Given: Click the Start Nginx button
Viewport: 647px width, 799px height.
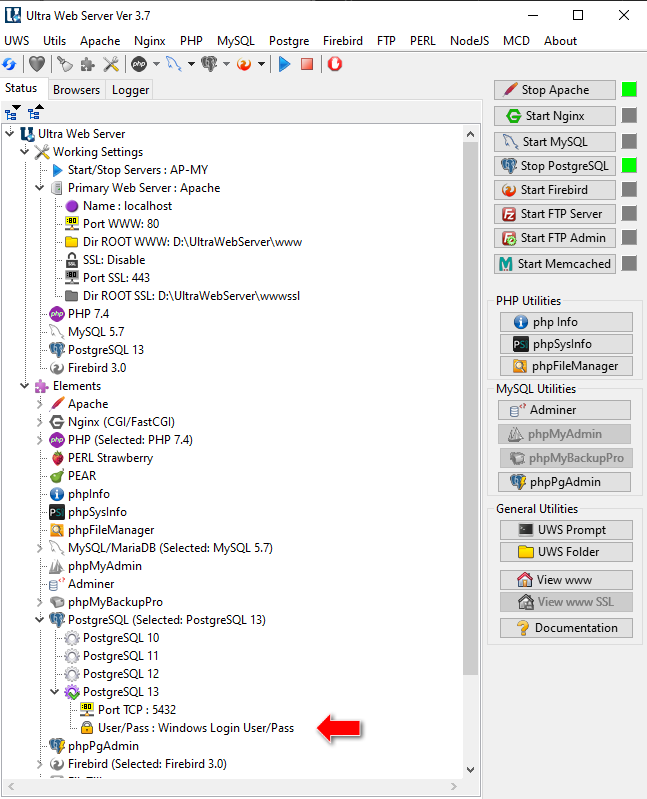Looking at the screenshot, I should click(x=555, y=116).
